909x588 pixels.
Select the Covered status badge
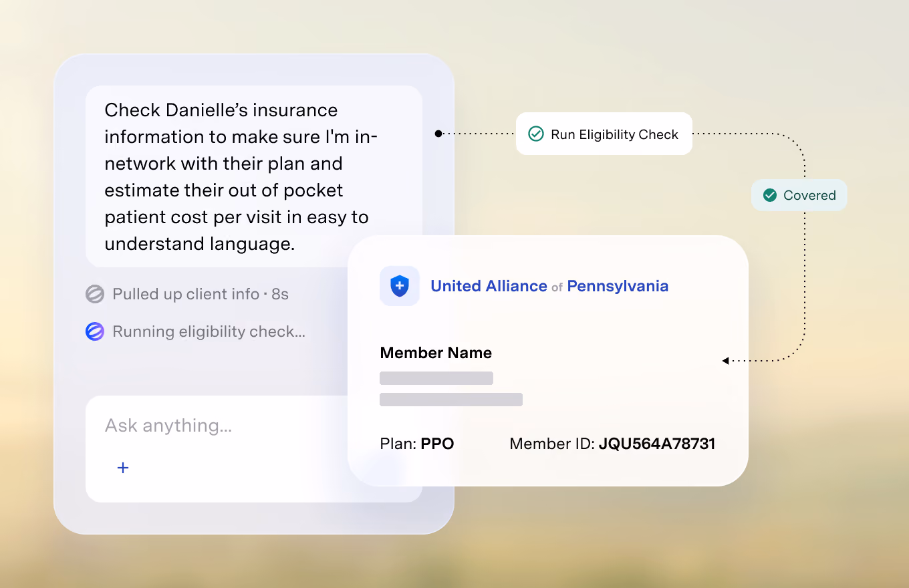[799, 195]
